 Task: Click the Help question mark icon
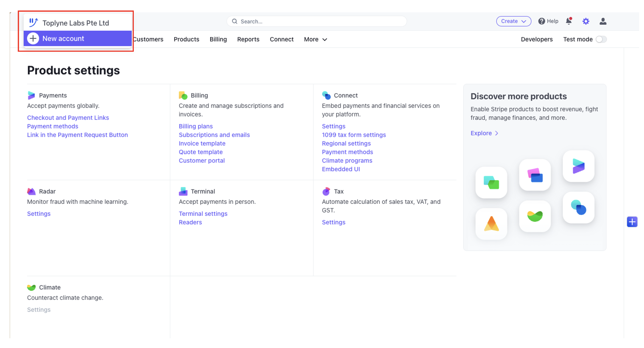(x=542, y=21)
